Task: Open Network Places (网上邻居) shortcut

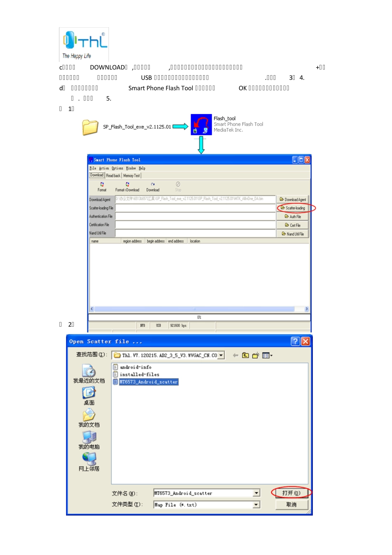Action: tap(89, 462)
